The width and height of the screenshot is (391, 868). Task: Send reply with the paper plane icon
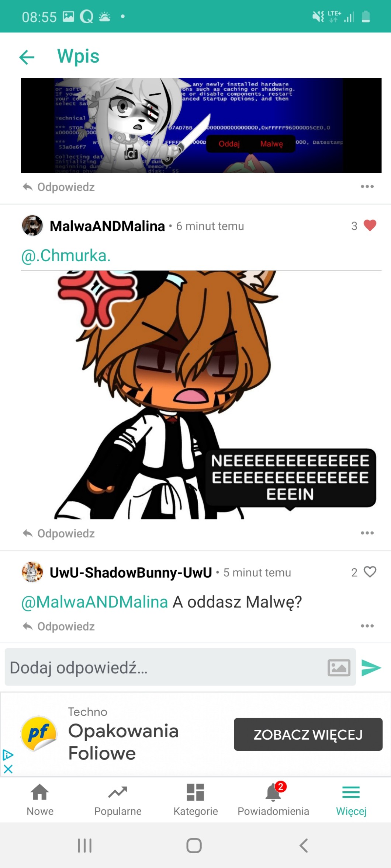tap(371, 667)
